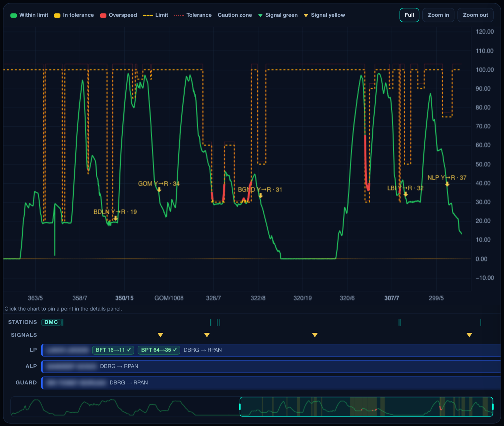Click the 363/5 x-axis label
The image size is (504, 426).
point(35,298)
